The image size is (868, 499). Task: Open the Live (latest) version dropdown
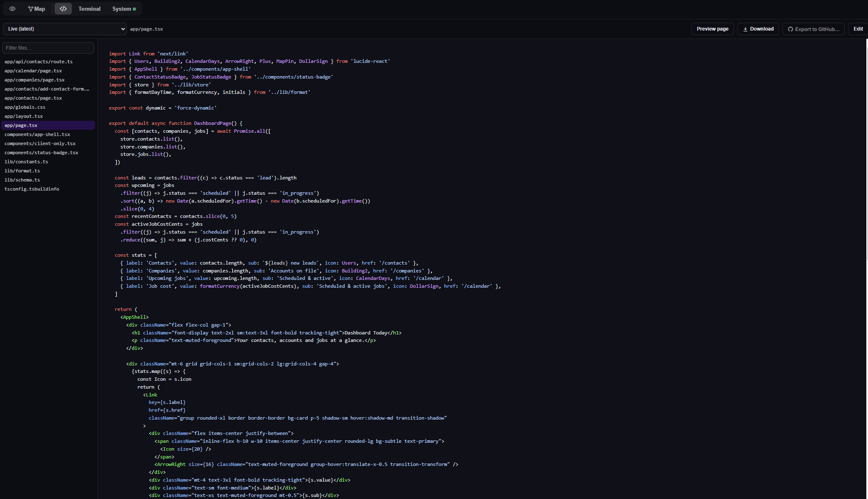65,29
